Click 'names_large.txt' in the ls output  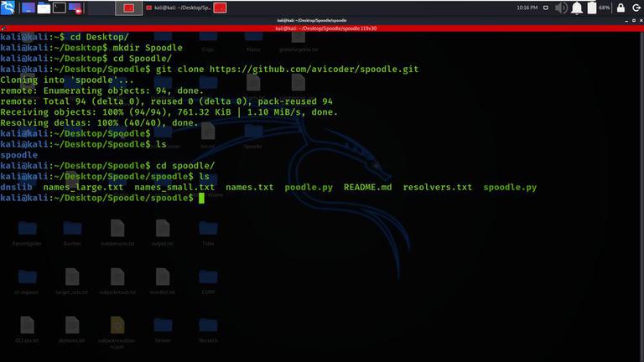coord(83,187)
